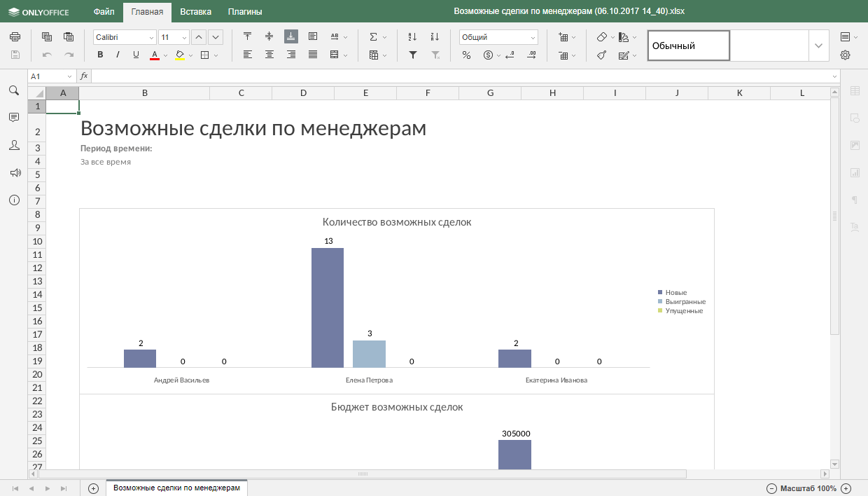Open view settings dropdown at right
The height and width of the screenshot is (496, 868).
click(x=848, y=37)
